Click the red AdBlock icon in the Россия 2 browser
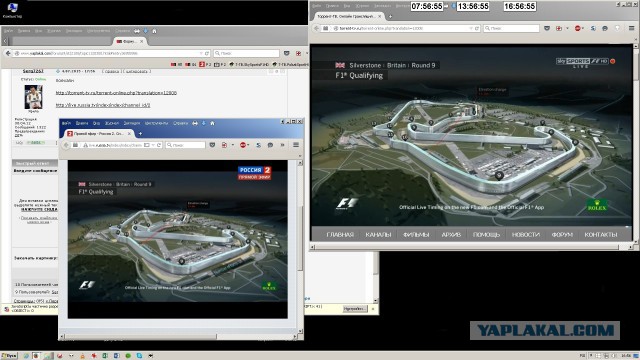 click(x=242, y=145)
